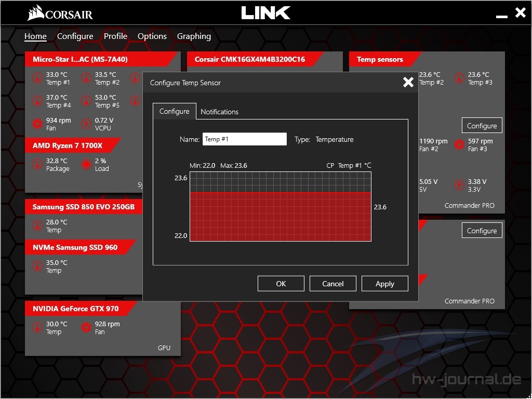Select the 934 rpm motherboard fan icon

coord(37,124)
